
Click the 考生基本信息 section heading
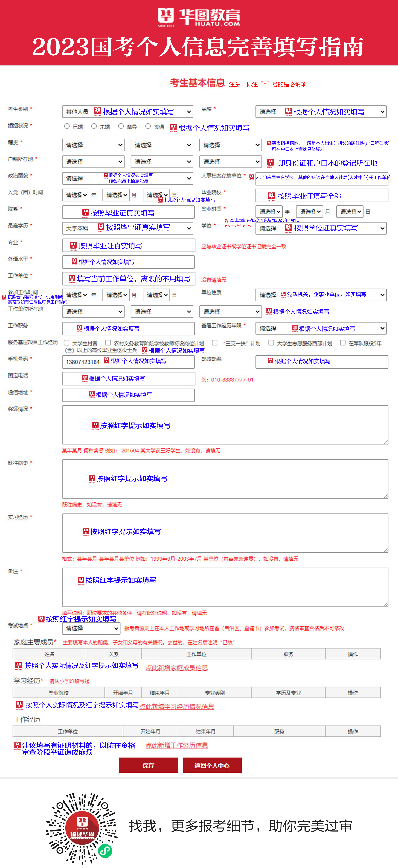tap(197, 83)
